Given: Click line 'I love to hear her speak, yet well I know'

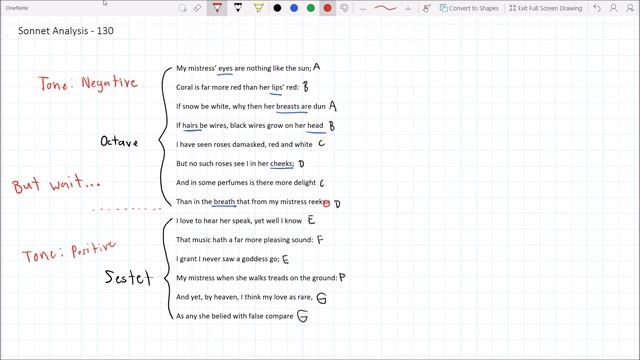Looking at the screenshot, I should click(x=239, y=220).
